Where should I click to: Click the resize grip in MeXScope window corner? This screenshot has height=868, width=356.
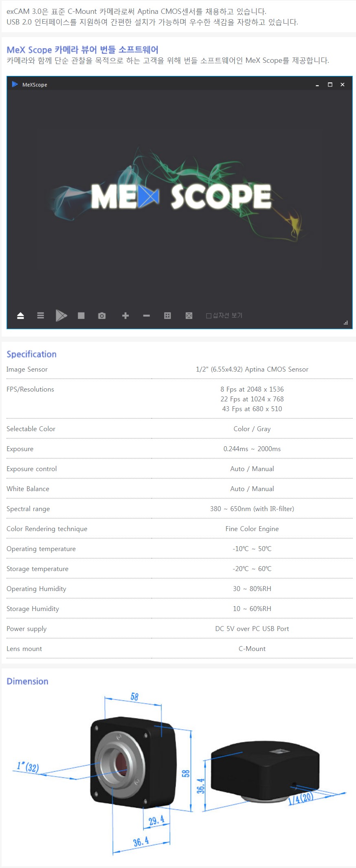[x=346, y=323]
